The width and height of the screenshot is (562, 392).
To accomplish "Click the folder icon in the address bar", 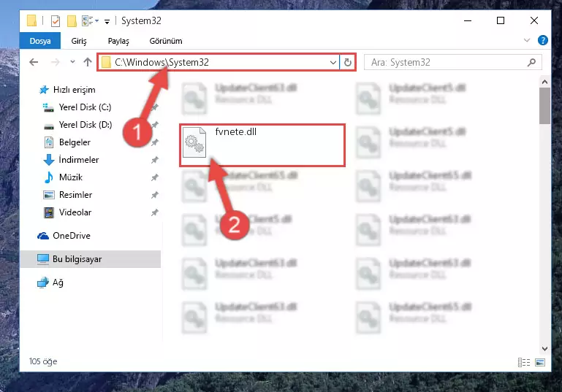I will 106,62.
